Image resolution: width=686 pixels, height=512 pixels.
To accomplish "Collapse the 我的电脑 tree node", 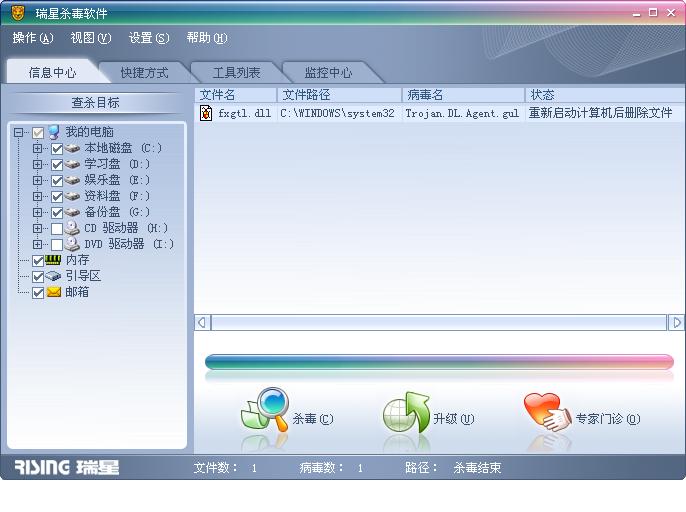I will tap(18, 132).
